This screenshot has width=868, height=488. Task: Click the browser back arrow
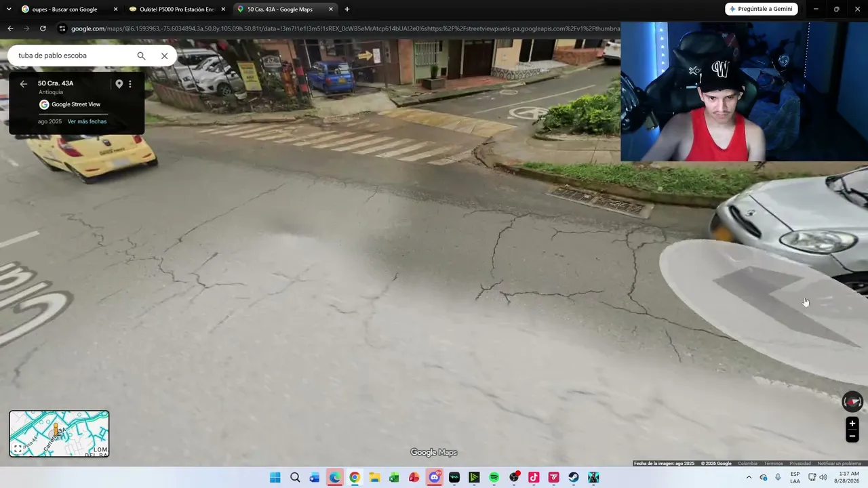(x=10, y=28)
